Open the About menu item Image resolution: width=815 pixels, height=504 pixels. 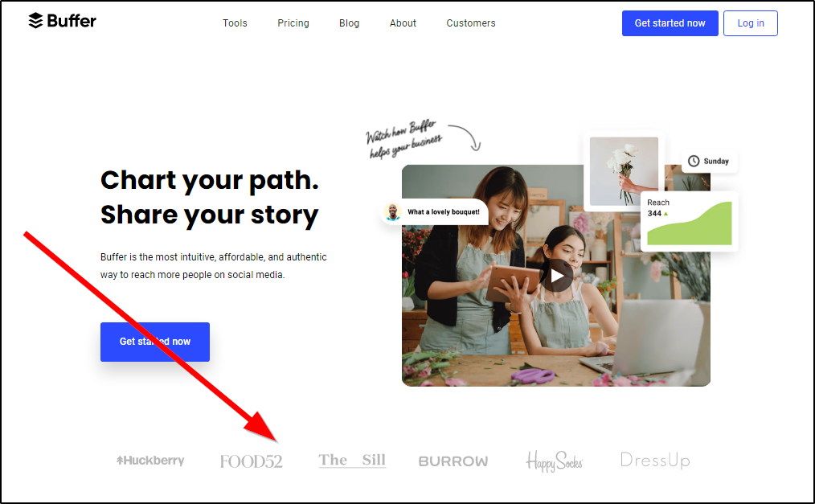(403, 23)
